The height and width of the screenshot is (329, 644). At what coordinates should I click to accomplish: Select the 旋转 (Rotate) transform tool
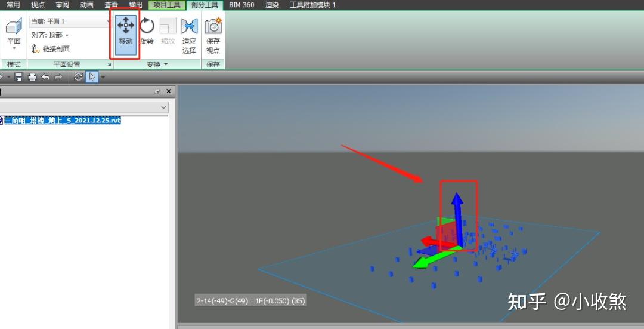[147, 31]
